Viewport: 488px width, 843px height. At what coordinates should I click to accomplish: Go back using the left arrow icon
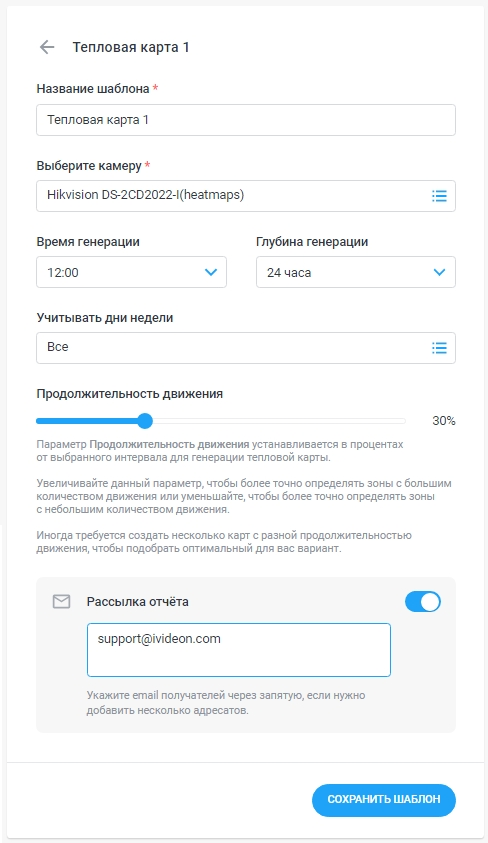47,47
